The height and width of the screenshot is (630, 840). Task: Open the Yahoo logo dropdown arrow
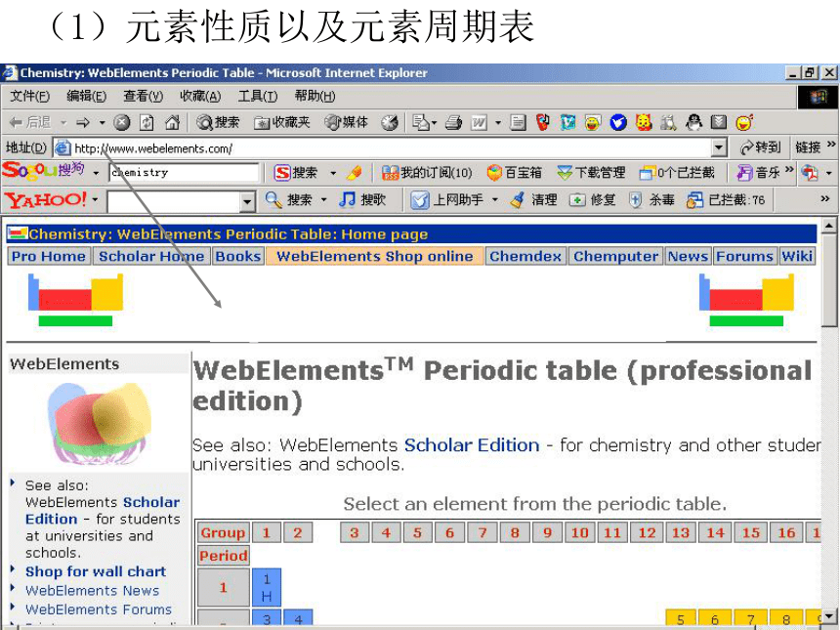click(95, 200)
